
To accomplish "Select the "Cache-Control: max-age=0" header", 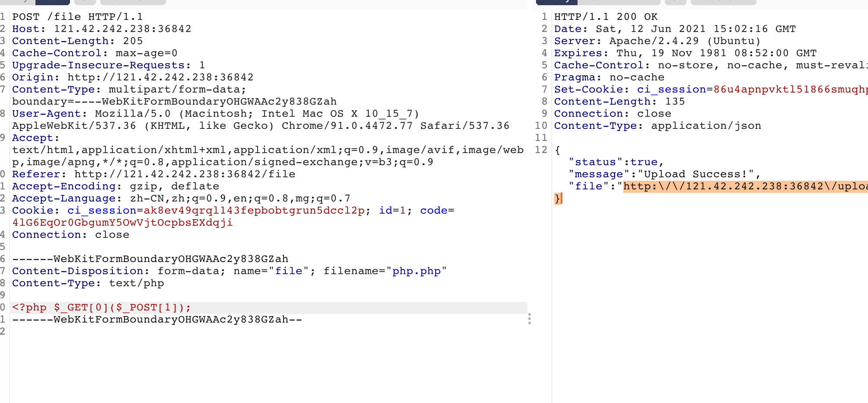I will [x=95, y=53].
